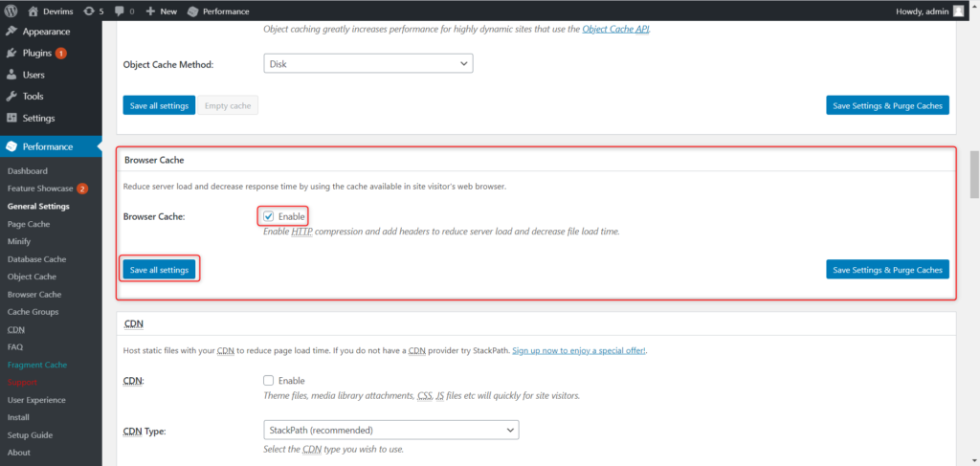The height and width of the screenshot is (466, 980).
Task: Click the Users person icon
Action: 11,75
